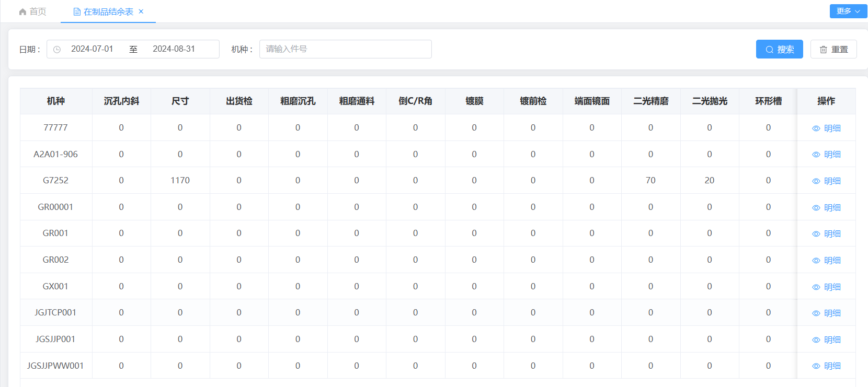The image size is (868, 387).
Task: Click the 环形槽 column header
Action: [x=768, y=101]
